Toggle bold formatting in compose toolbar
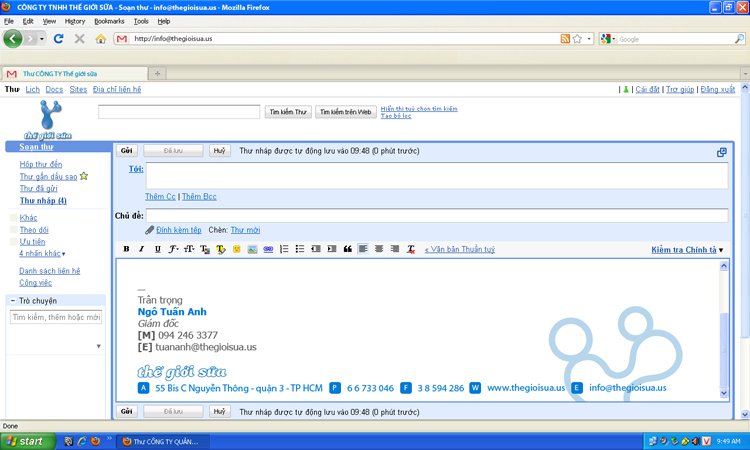Image resolution: width=750 pixels, height=450 pixels. pos(126,249)
